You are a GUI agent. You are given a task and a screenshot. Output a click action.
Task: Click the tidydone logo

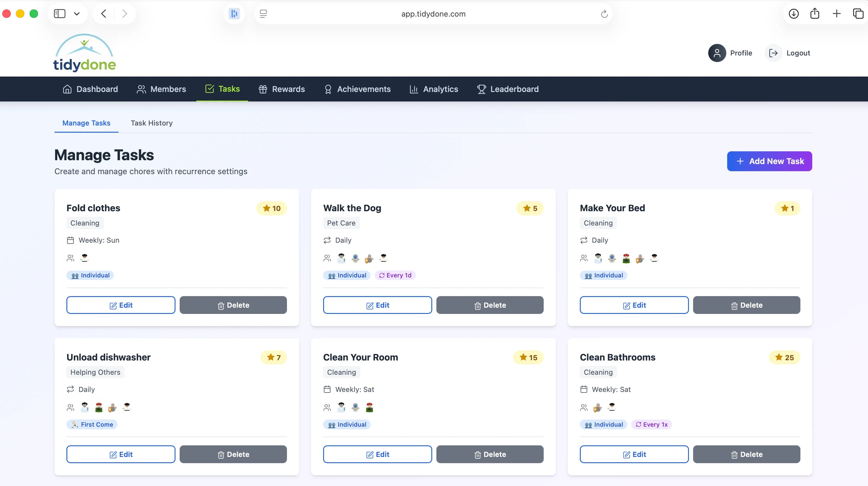point(84,53)
